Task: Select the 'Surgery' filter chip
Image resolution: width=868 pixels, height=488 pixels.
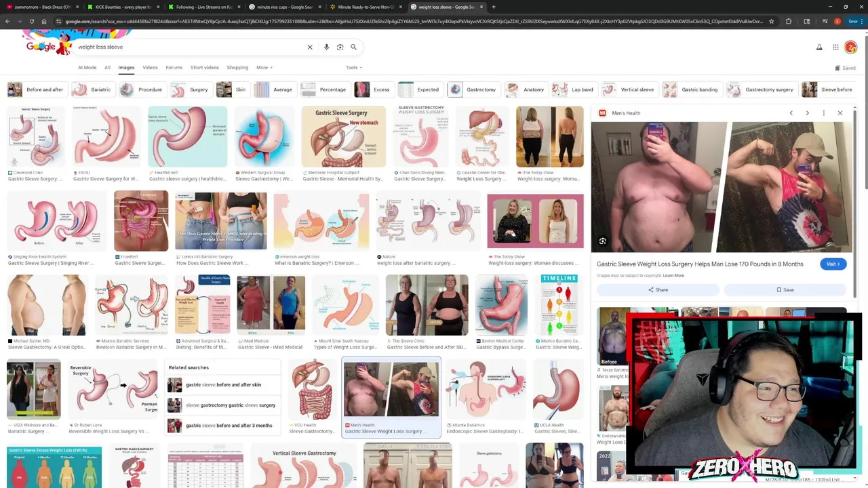Action: [191, 89]
